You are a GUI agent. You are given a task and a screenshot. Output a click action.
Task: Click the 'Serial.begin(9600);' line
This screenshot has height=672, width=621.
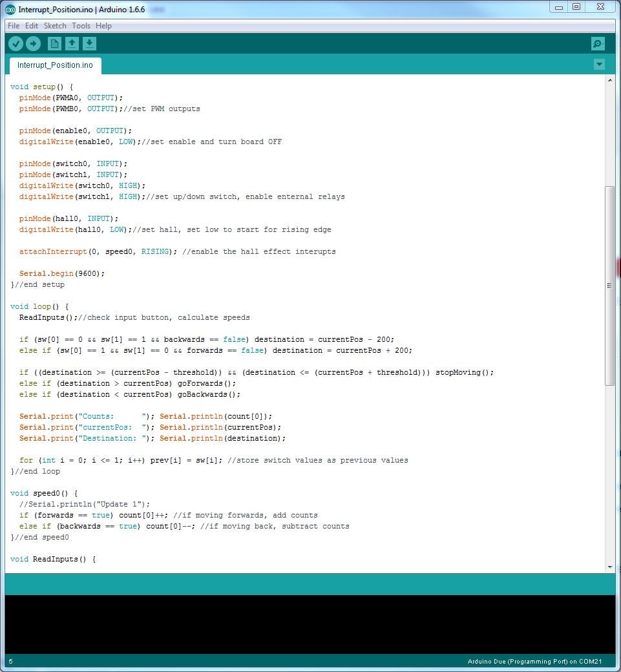point(62,273)
